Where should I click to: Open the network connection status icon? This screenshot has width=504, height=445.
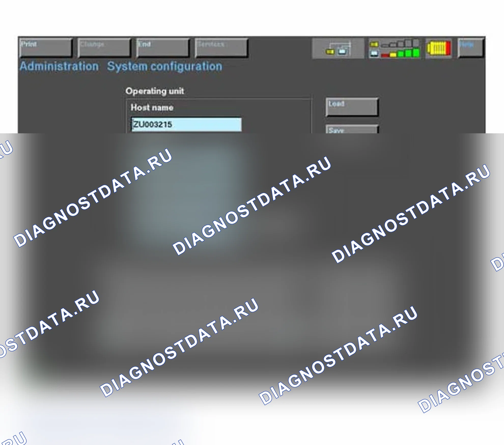point(338,48)
